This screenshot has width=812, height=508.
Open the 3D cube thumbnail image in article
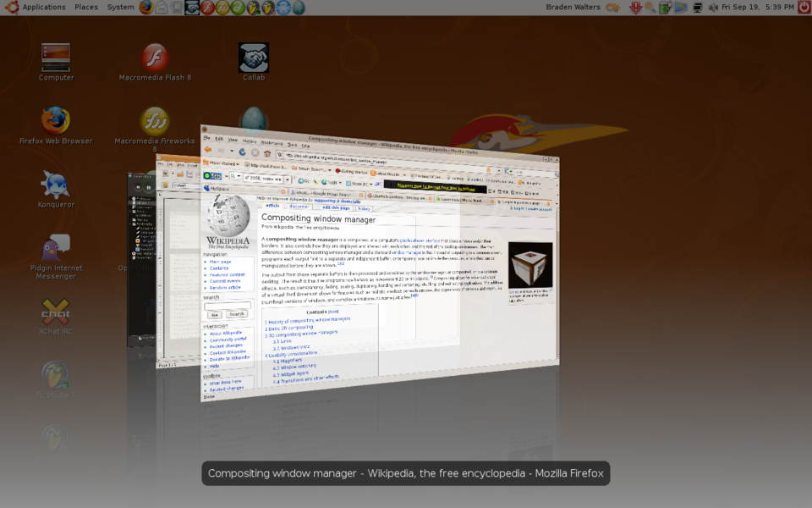[x=530, y=265]
